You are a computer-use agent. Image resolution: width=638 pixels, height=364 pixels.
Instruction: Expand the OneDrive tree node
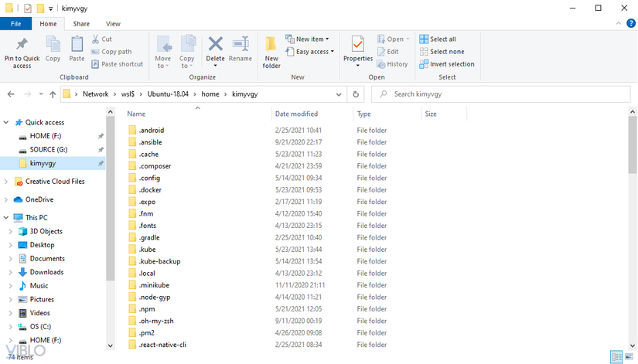coord(6,199)
